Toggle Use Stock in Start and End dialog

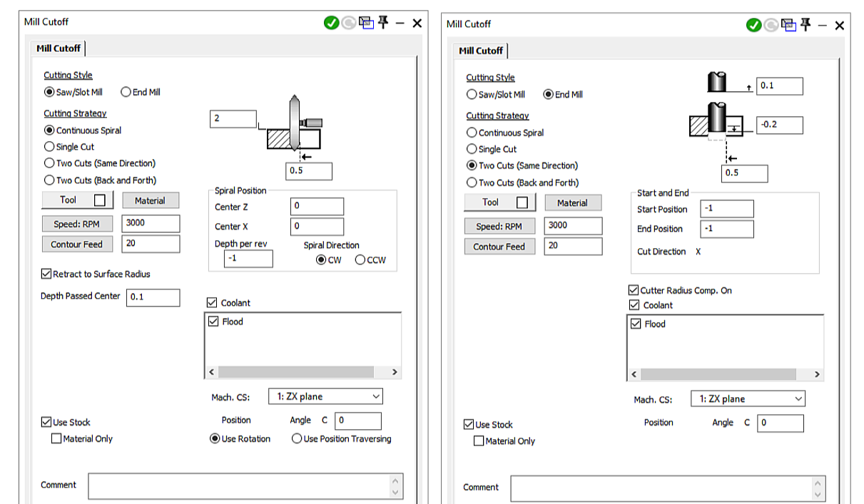coord(489,424)
